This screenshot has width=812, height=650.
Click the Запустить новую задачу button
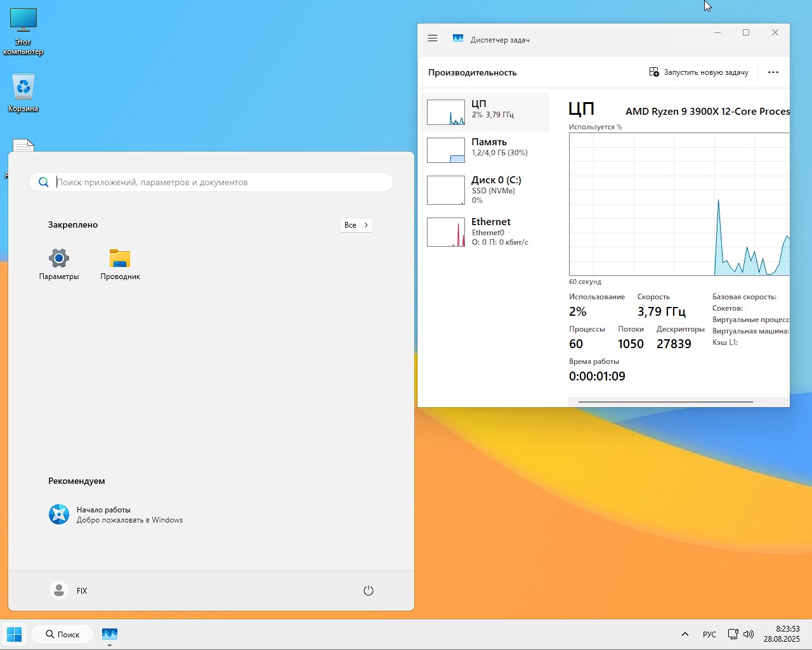tap(699, 72)
